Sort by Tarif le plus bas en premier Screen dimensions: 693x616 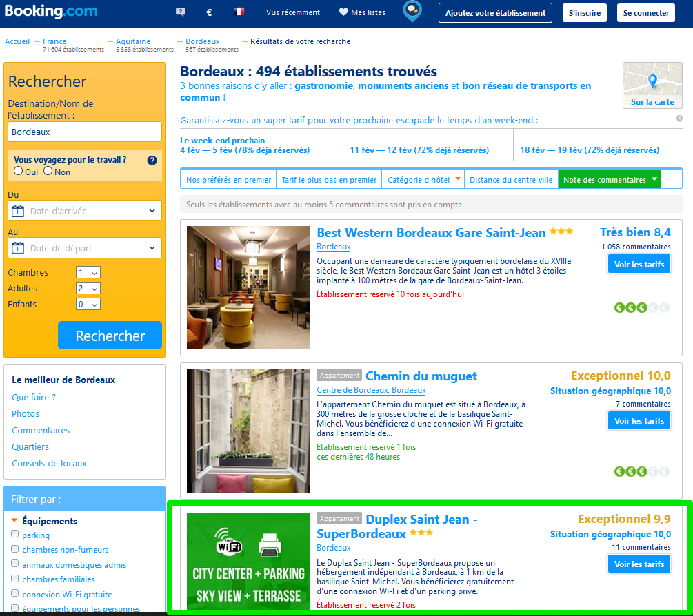[329, 180]
